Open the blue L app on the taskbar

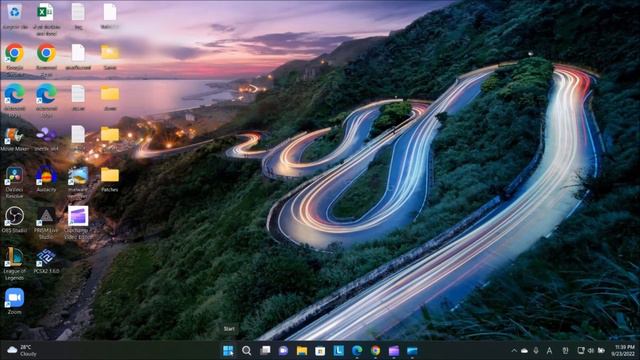pyautogui.click(x=338, y=351)
